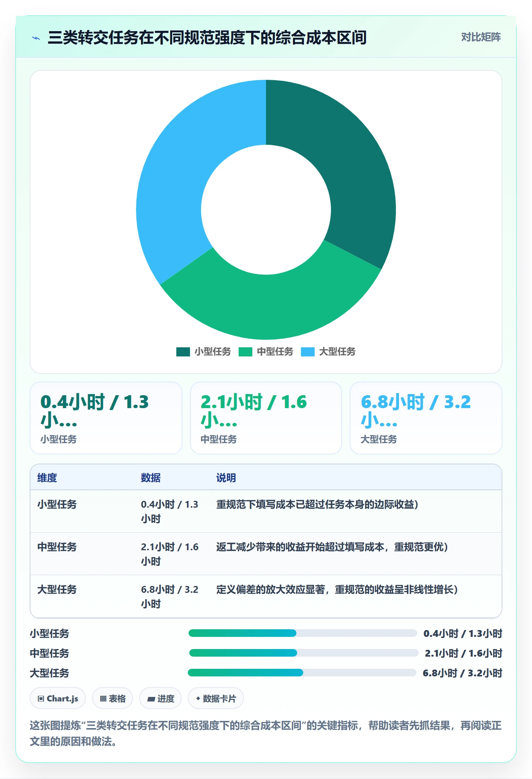The width and height of the screenshot is (532, 779).
Task: Click the 中型任务 progress bar
Action: pos(304,653)
